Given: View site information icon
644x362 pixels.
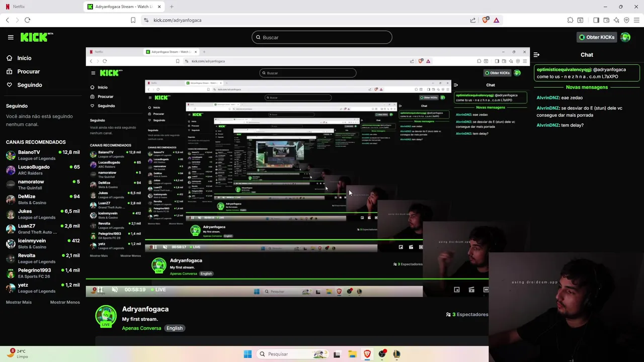Looking at the screenshot, I should coord(146,20).
